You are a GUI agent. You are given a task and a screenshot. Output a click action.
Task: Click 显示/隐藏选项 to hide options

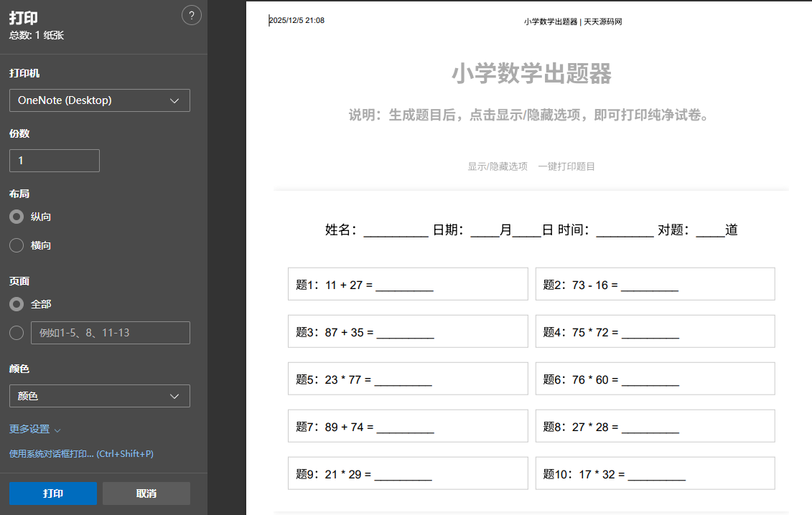point(498,166)
